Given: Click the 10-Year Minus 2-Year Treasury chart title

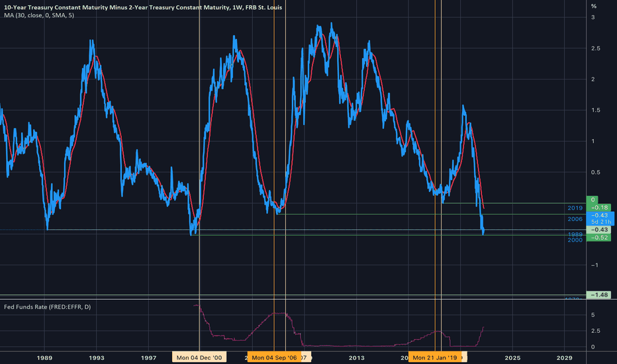Looking at the screenshot, I should 143,7.
